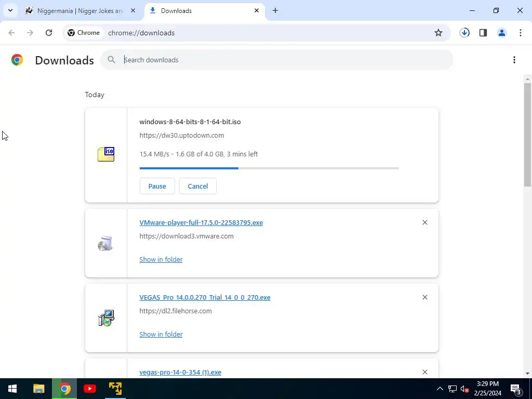This screenshot has width=532, height=399.
Task: Bookmark this page with the star icon
Action: tap(438, 33)
